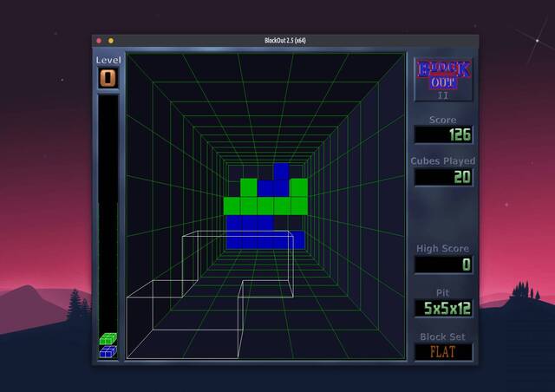
Task: Click the Block Set label
Action: point(443,336)
